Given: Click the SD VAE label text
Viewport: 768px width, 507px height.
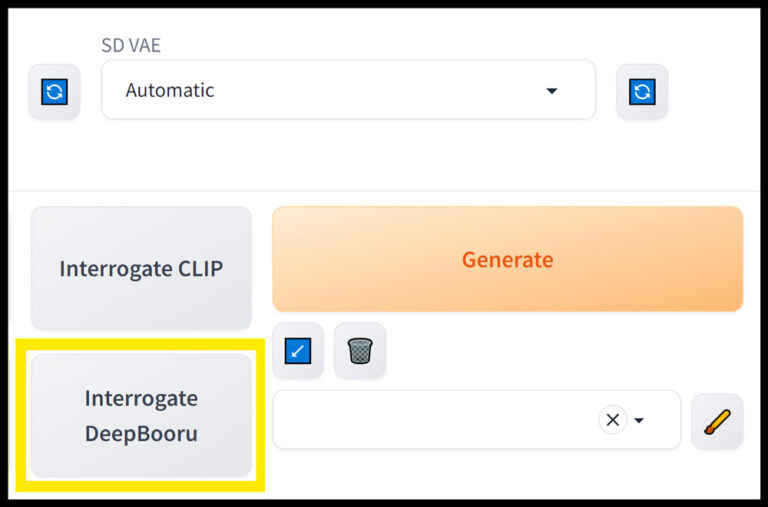Looking at the screenshot, I should (x=132, y=45).
